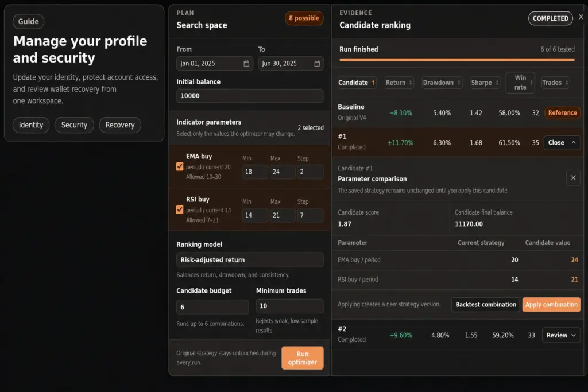This screenshot has width=588, height=392.
Task: Edit RSI buy Step value 7
Action: 310,215
